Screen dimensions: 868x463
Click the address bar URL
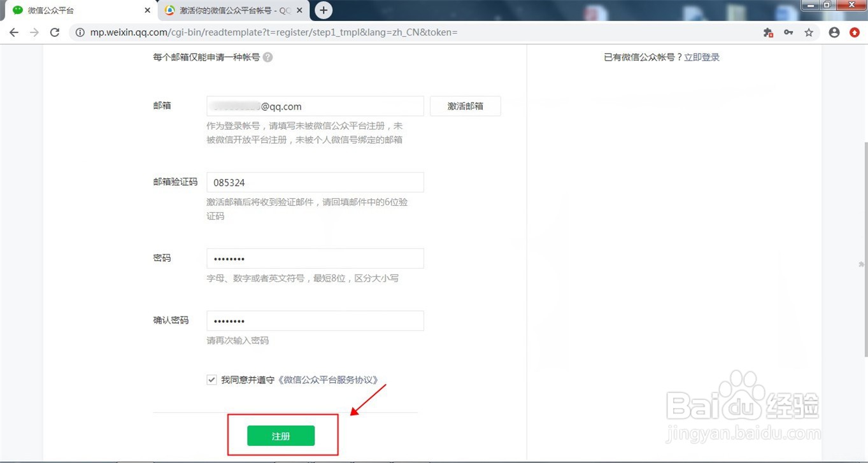click(274, 32)
